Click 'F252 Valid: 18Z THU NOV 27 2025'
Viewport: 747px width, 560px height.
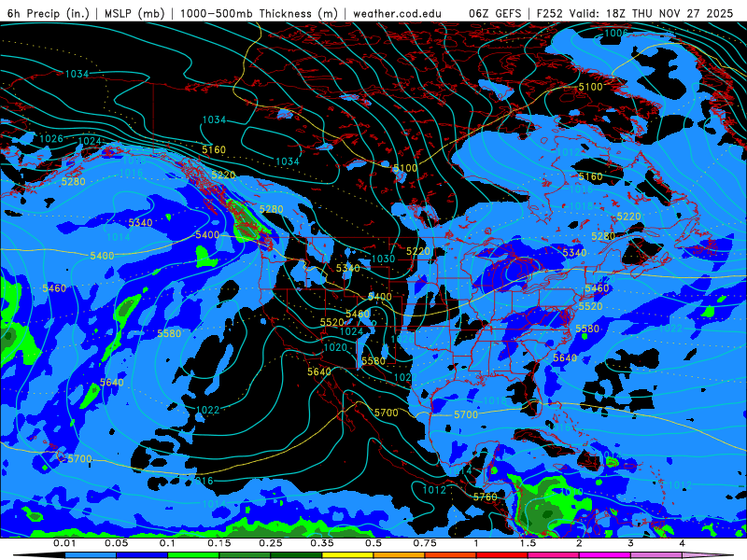[x=635, y=13]
